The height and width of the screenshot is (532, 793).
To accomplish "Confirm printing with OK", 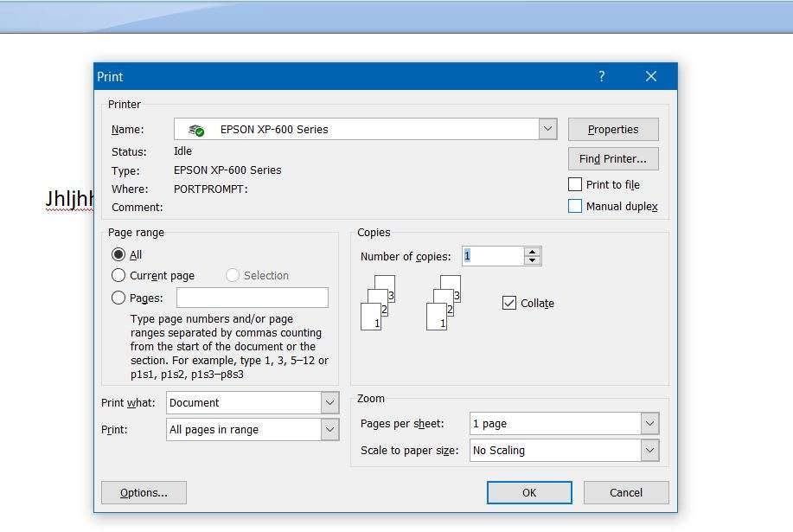I will tap(529, 492).
